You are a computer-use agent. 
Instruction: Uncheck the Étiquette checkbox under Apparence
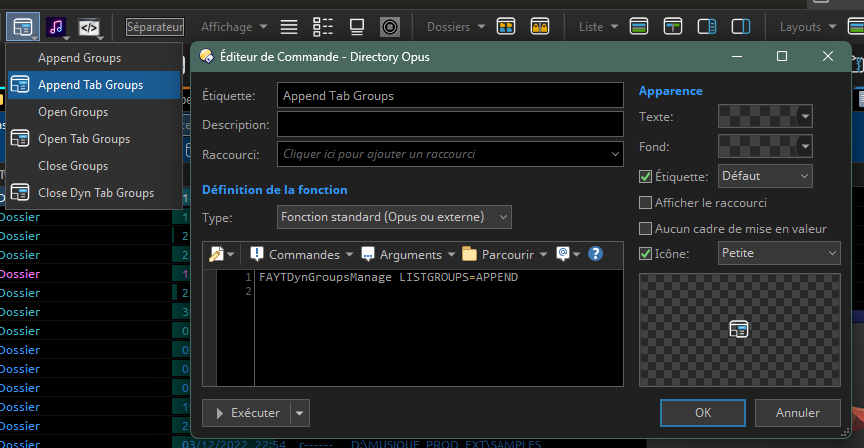click(645, 176)
